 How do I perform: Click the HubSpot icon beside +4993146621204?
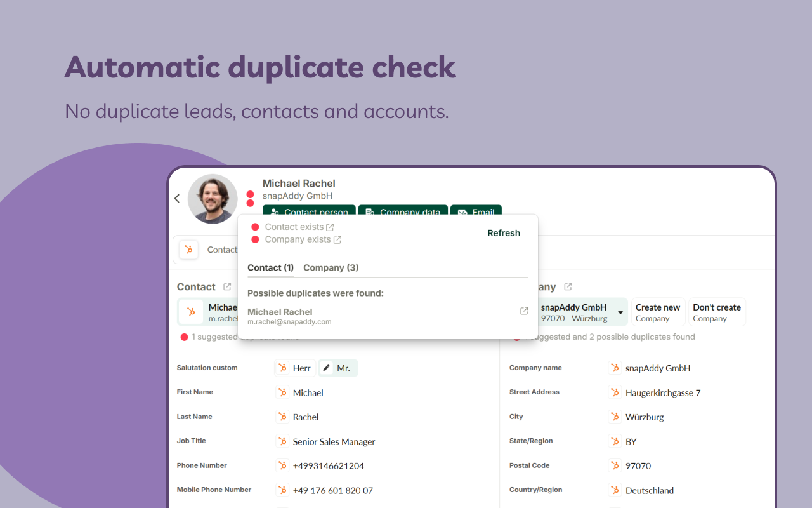[x=282, y=465]
